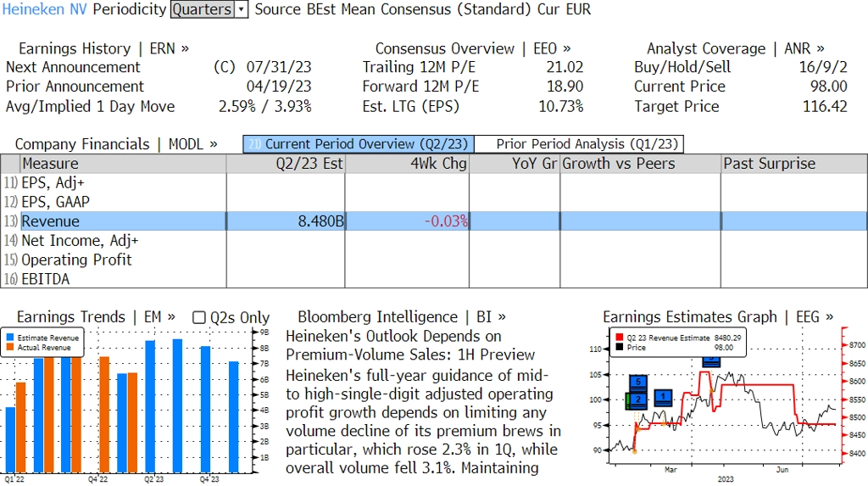Switch to Current Period Overview (Q2/23) tab

(359, 144)
